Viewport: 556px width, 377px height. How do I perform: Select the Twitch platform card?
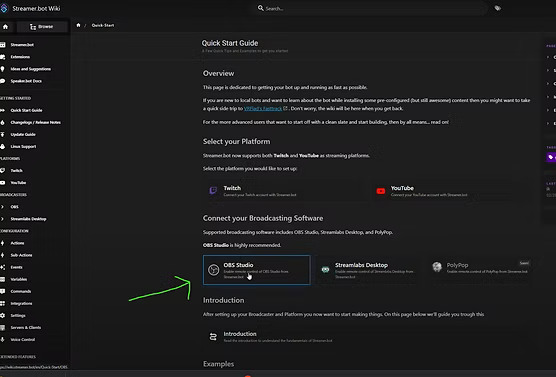click(285, 191)
